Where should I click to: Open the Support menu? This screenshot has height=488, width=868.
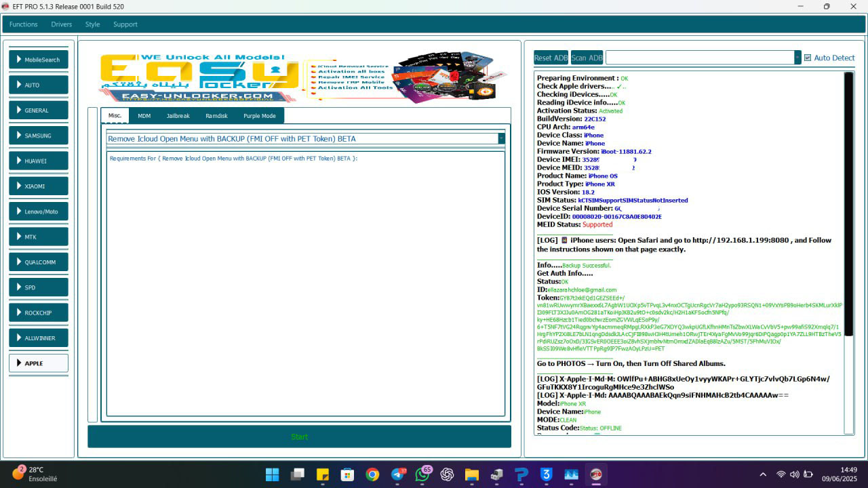click(125, 24)
